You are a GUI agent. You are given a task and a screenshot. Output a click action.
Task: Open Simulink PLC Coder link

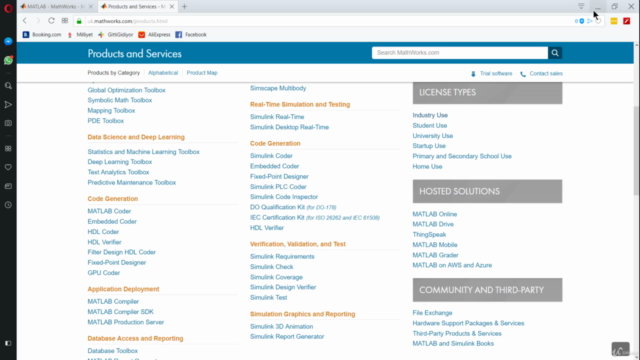(278, 187)
